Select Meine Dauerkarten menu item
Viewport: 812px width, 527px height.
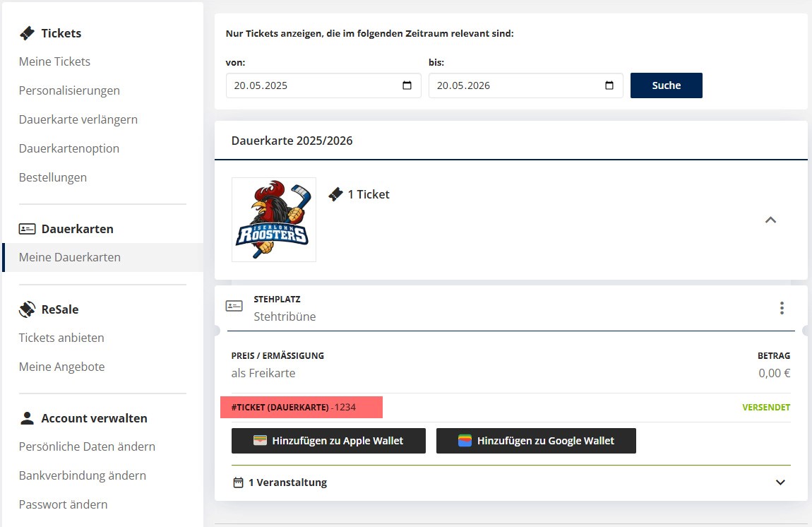click(x=102, y=258)
